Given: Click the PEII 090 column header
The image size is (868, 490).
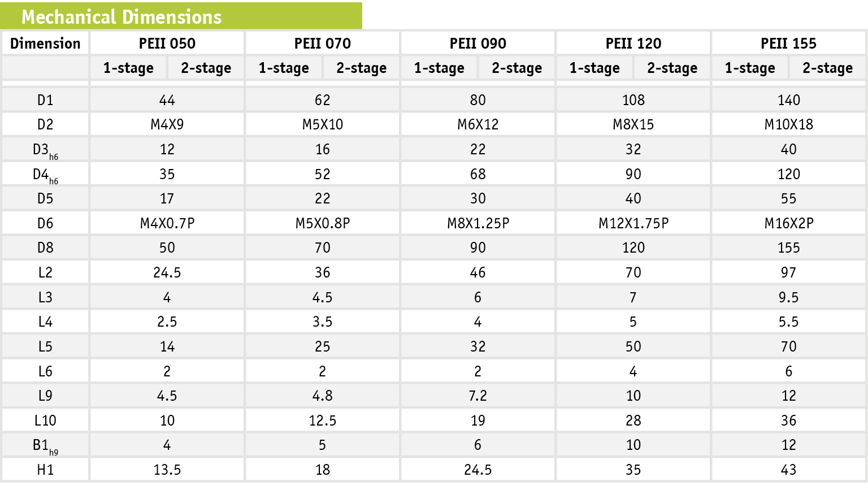Looking at the screenshot, I should pos(478,44).
